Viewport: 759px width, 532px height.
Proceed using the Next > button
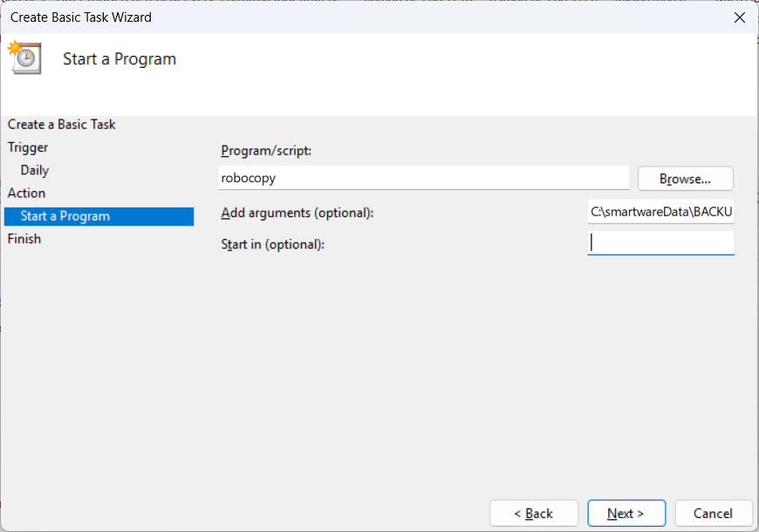tap(626, 514)
